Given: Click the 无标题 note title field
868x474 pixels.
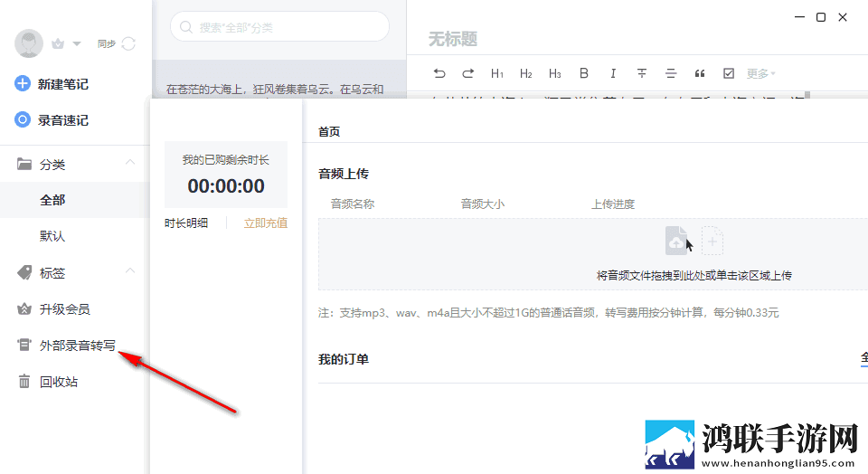Looking at the screenshot, I should (x=452, y=39).
